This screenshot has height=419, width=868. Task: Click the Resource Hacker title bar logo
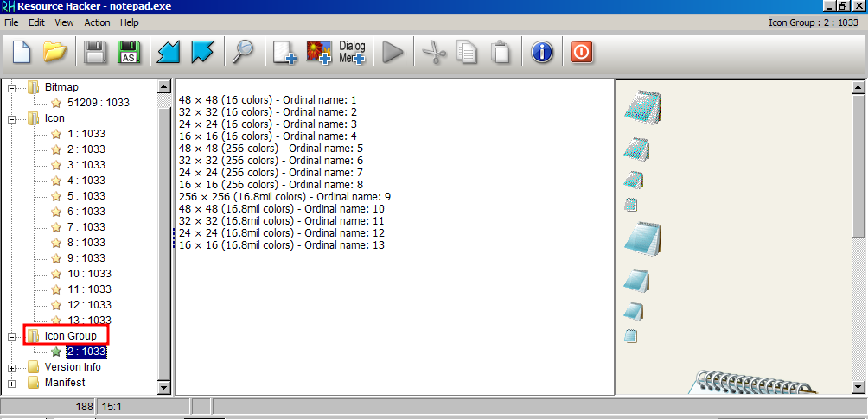[x=7, y=6]
